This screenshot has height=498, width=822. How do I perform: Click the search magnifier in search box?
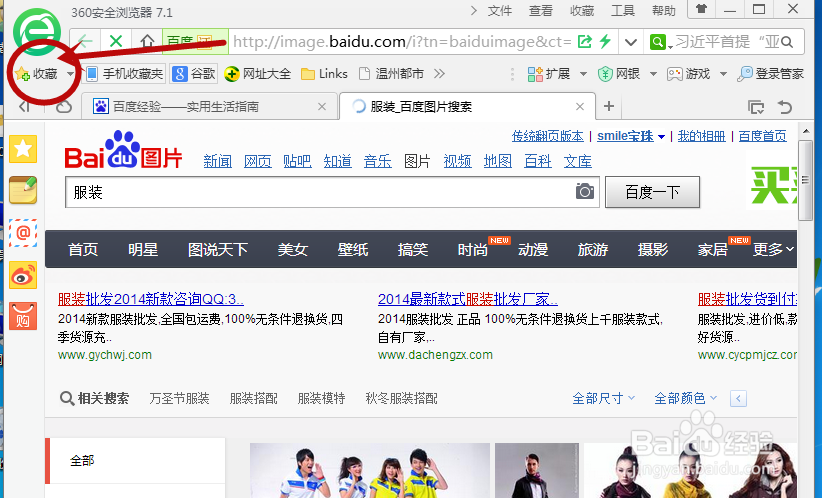[x=786, y=41]
